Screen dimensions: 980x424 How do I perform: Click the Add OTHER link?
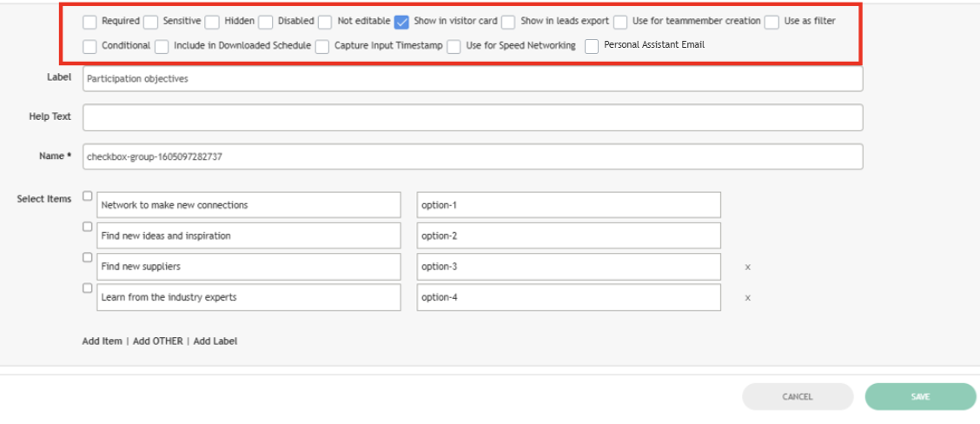157,341
